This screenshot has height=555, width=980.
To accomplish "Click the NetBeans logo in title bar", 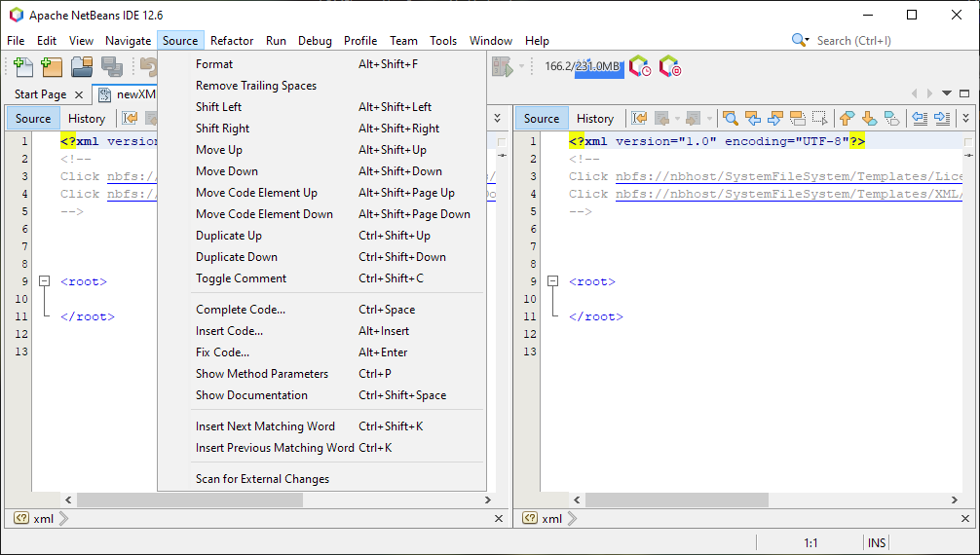I will [17, 15].
